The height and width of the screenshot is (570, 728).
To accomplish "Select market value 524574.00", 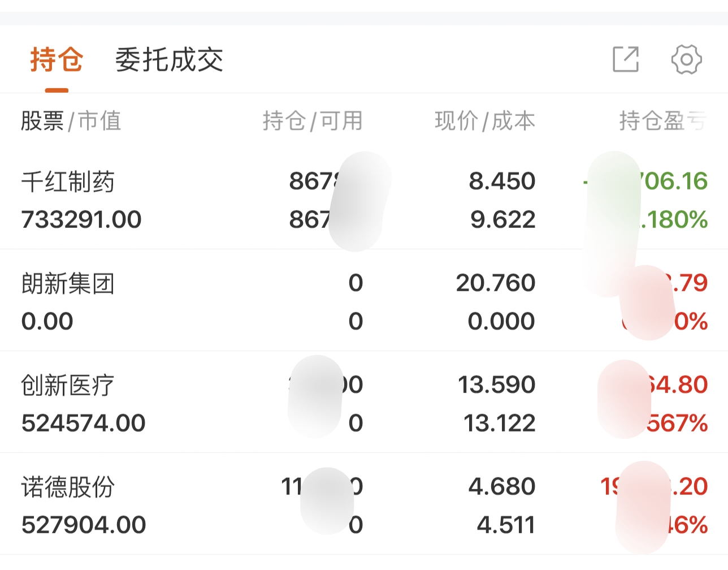I will pos(84,423).
